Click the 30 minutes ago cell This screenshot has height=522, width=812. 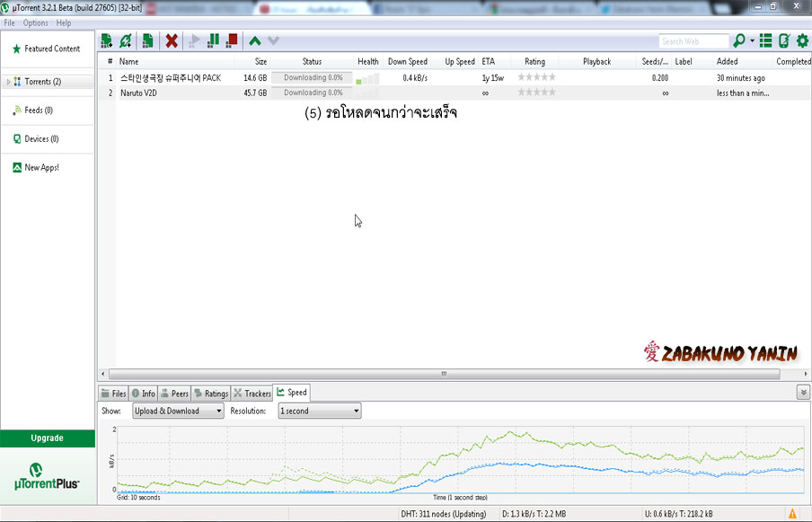(x=740, y=77)
